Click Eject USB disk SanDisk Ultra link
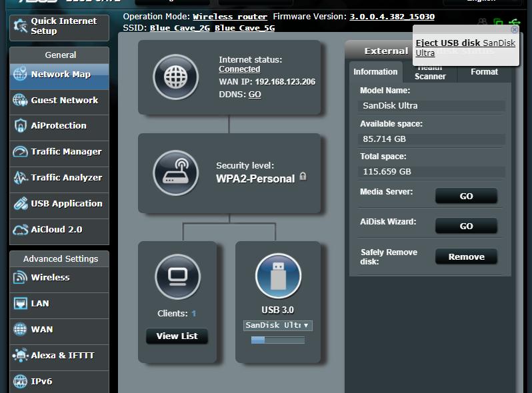The image size is (532, 393). [465, 48]
